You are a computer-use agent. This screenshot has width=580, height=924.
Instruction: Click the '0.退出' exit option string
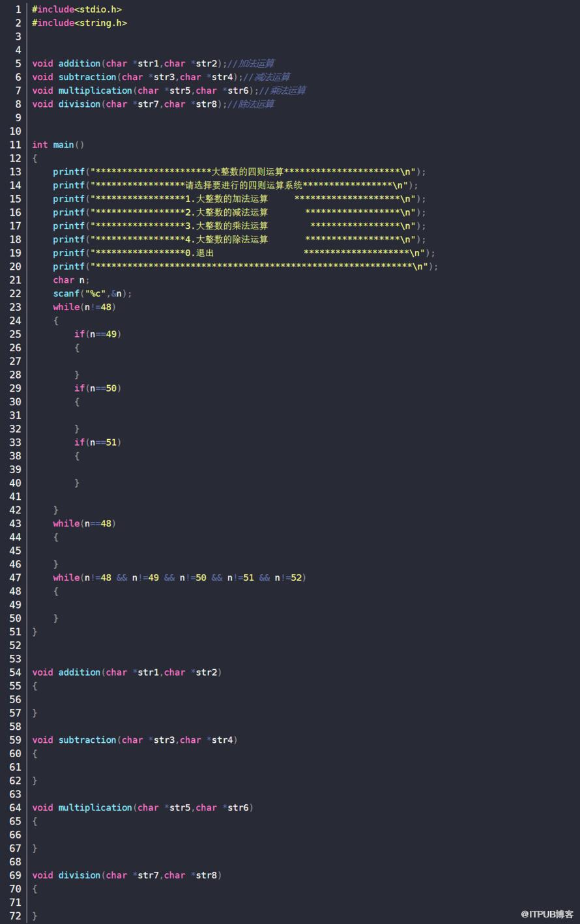click(x=199, y=253)
